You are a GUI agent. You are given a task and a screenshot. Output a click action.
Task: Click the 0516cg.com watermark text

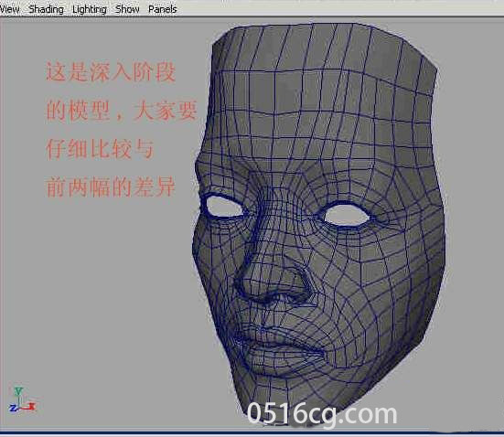tap(322, 414)
